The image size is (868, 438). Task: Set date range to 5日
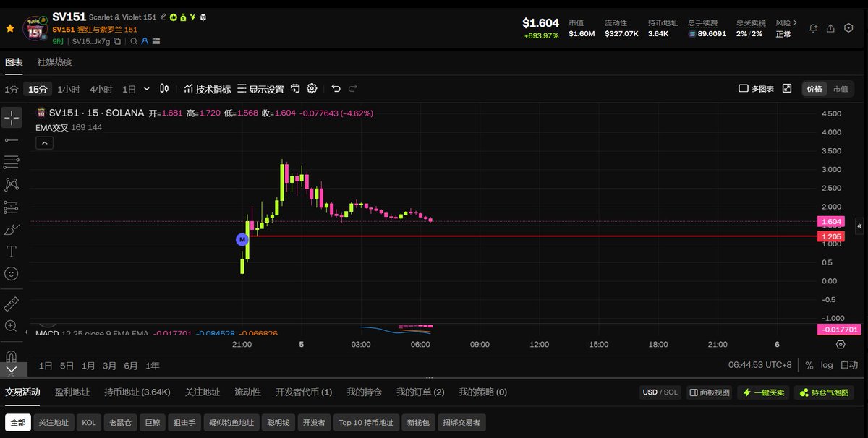(67, 366)
